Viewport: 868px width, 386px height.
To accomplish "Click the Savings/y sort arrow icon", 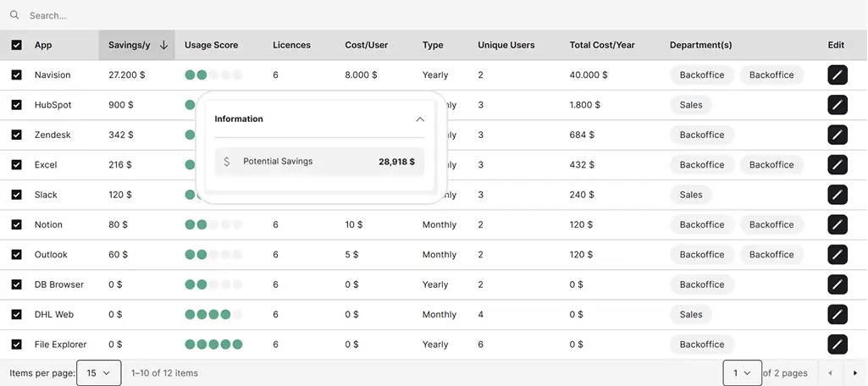I will (163, 45).
